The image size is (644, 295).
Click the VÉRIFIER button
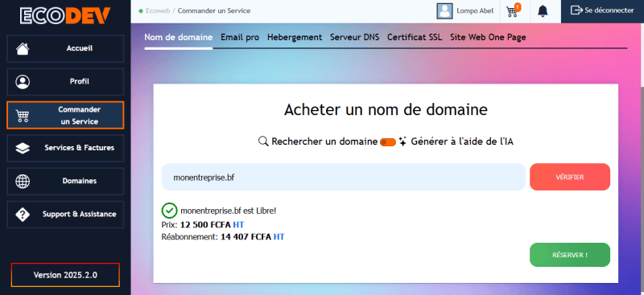570,177
